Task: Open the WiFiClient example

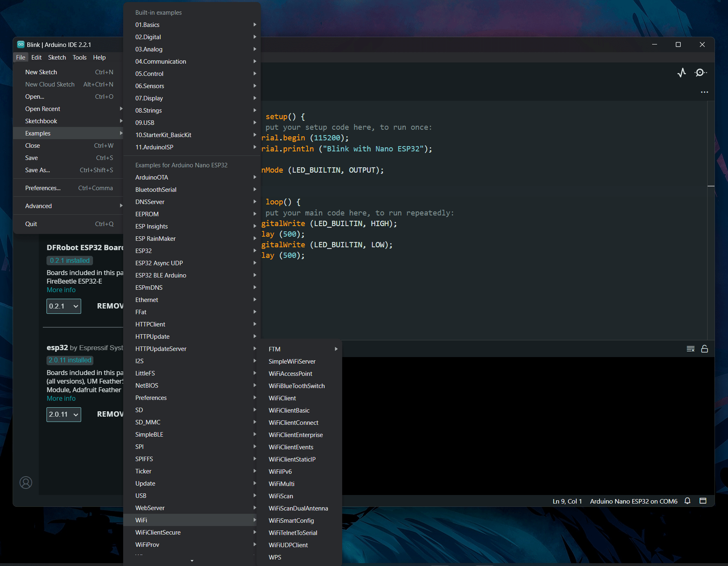Action: coord(299,398)
